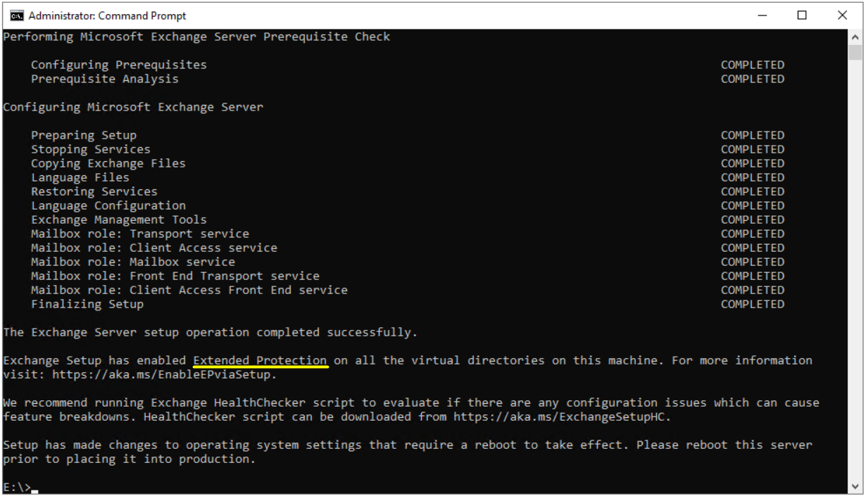Click the 'Restoring Services' line
868x496 pixels.
click(x=94, y=191)
